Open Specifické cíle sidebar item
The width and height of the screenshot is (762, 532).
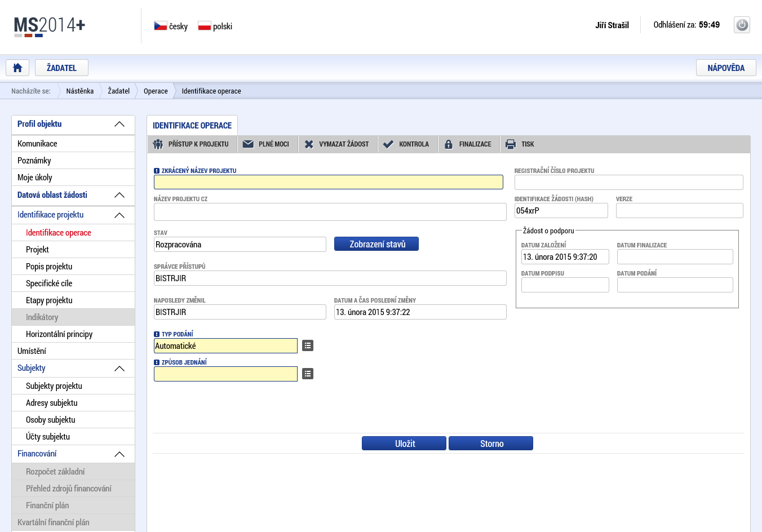pos(73,283)
